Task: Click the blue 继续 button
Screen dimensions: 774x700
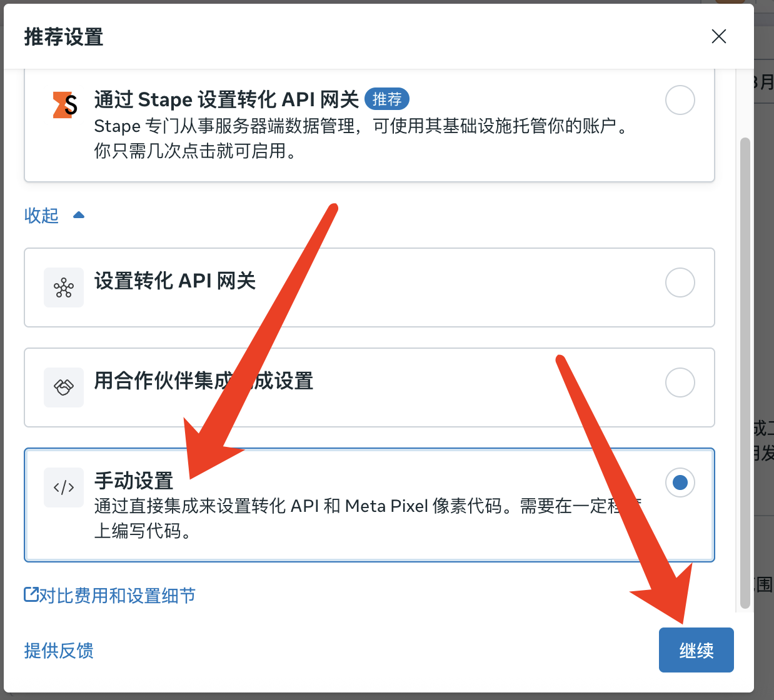Action: click(x=696, y=650)
